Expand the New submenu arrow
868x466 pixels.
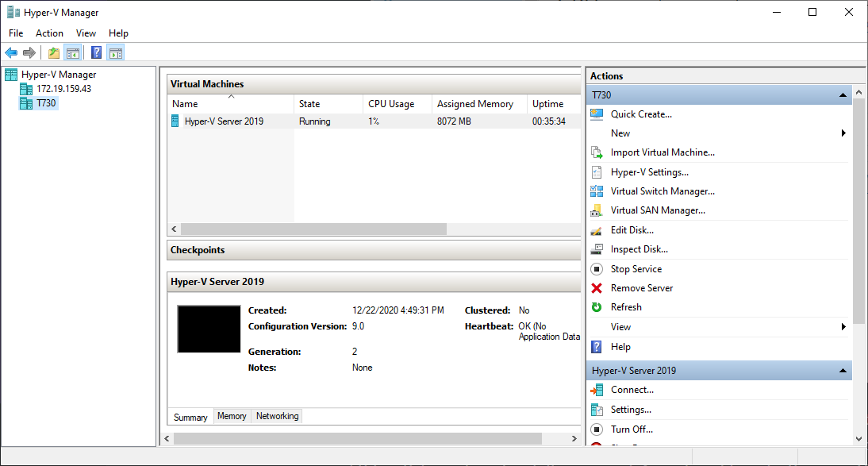[x=843, y=133]
